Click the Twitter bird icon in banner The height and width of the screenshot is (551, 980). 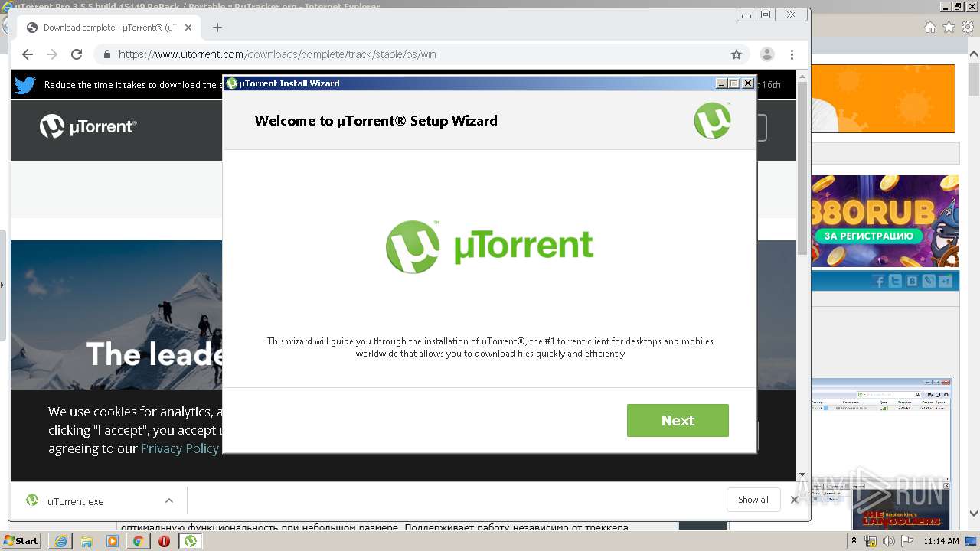[x=25, y=85]
